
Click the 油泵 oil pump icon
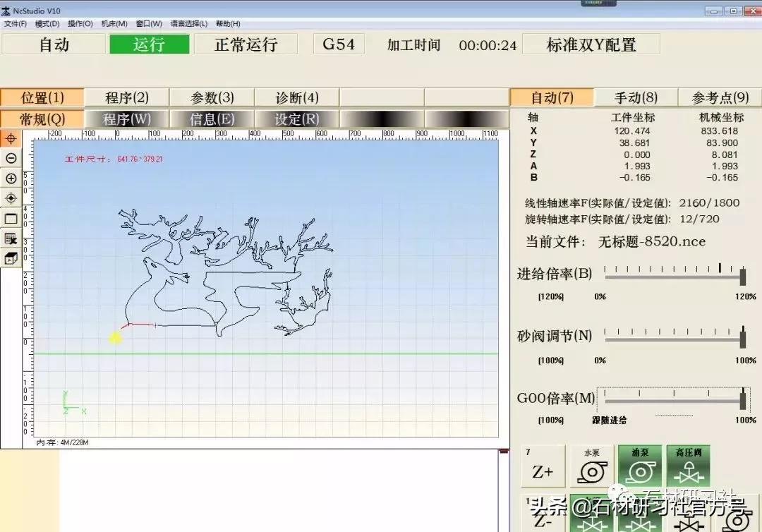pyautogui.click(x=640, y=464)
